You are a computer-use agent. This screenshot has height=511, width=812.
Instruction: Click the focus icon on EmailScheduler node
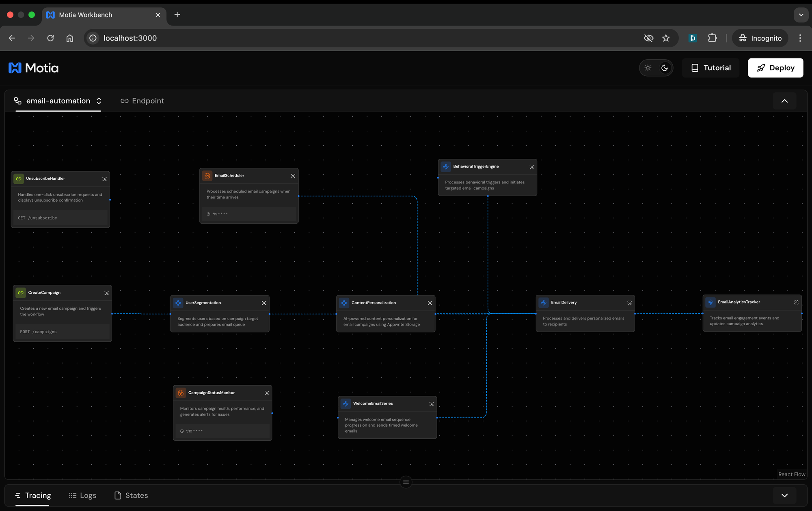tap(293, 176)
